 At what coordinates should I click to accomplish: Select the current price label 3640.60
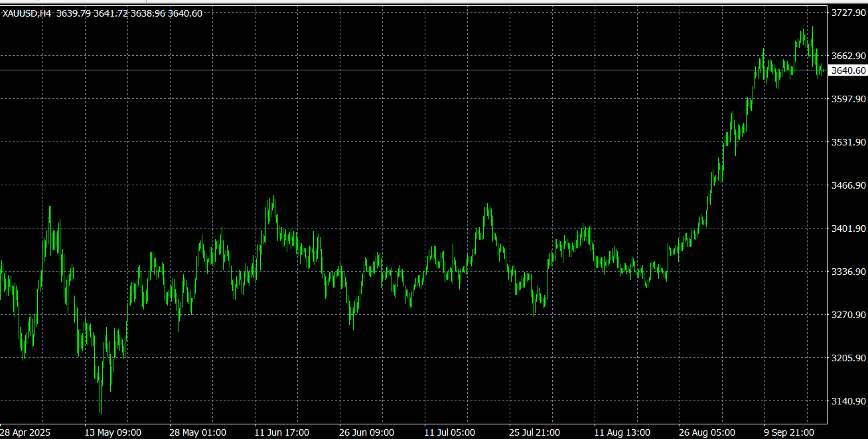pos(848,70)
